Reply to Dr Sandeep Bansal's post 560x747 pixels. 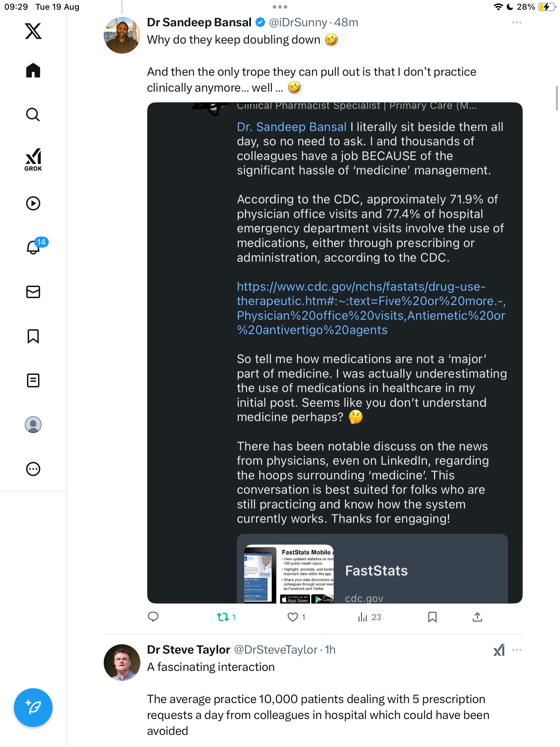(153, 617)
